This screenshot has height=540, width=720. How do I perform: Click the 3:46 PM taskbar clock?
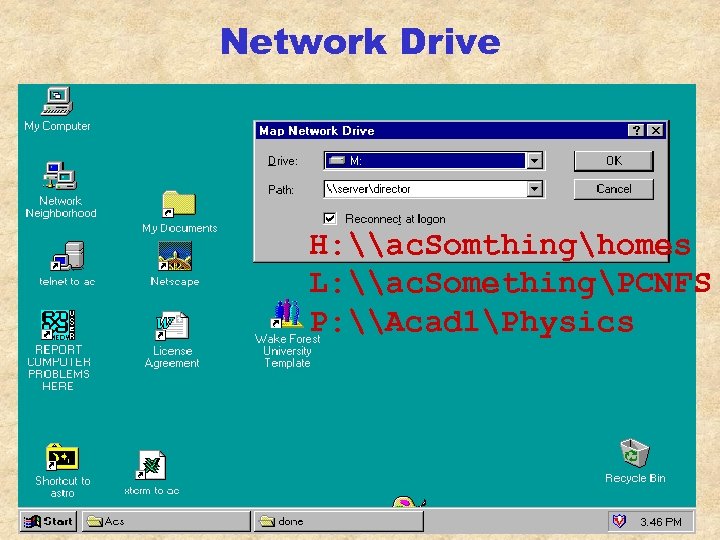pyautogui.click(x=661, y=522)
